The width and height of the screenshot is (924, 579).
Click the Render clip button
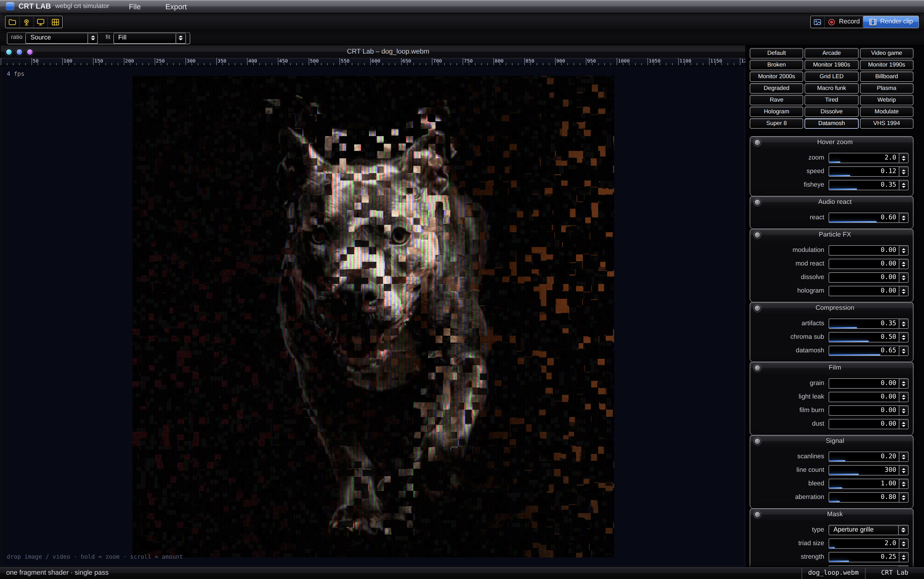891,22
